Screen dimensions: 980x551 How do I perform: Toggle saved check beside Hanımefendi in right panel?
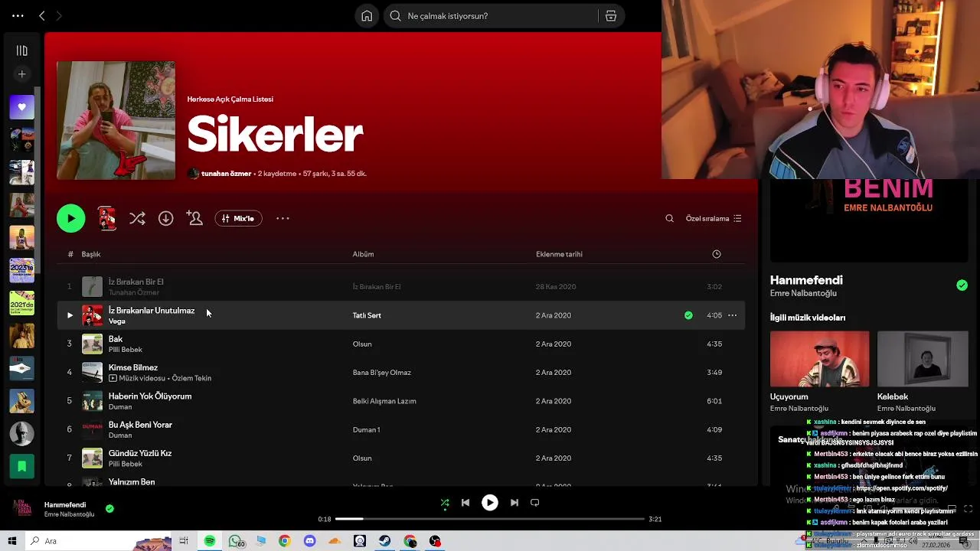point(962,285)
